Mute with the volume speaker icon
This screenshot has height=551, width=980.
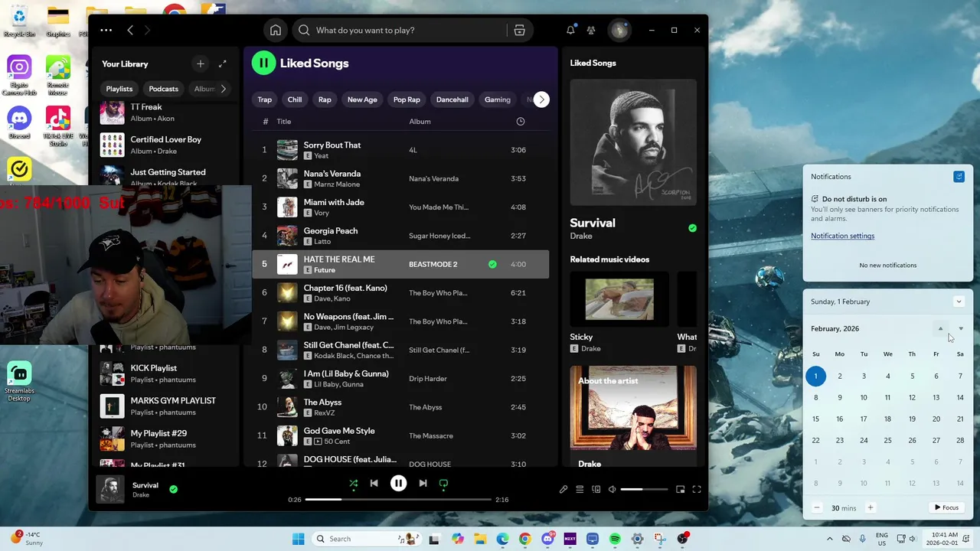612,490
